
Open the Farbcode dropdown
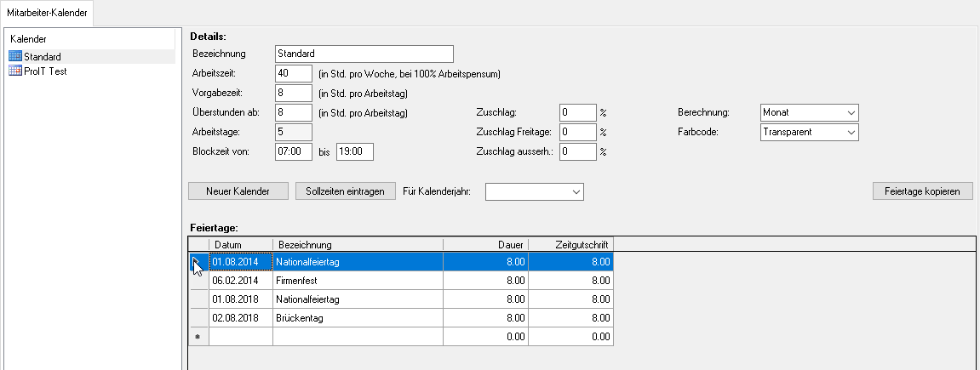[x=808, y=132]
